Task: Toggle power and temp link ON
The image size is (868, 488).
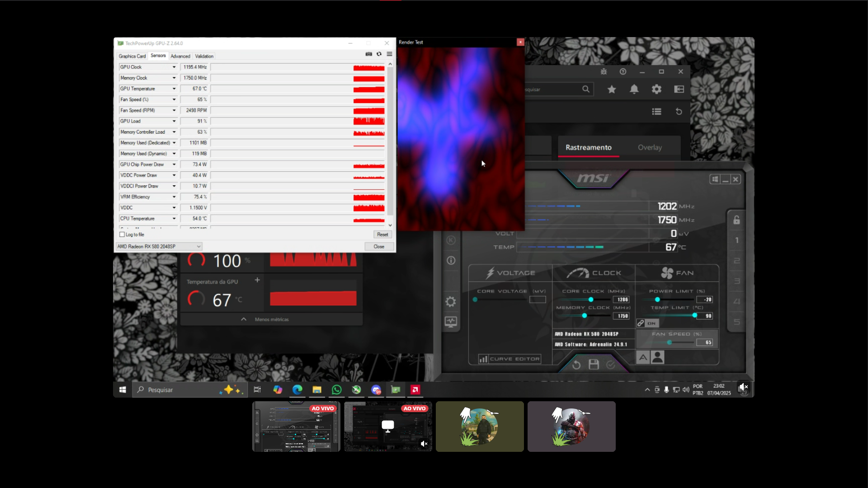Action: (x=648, y=323)
